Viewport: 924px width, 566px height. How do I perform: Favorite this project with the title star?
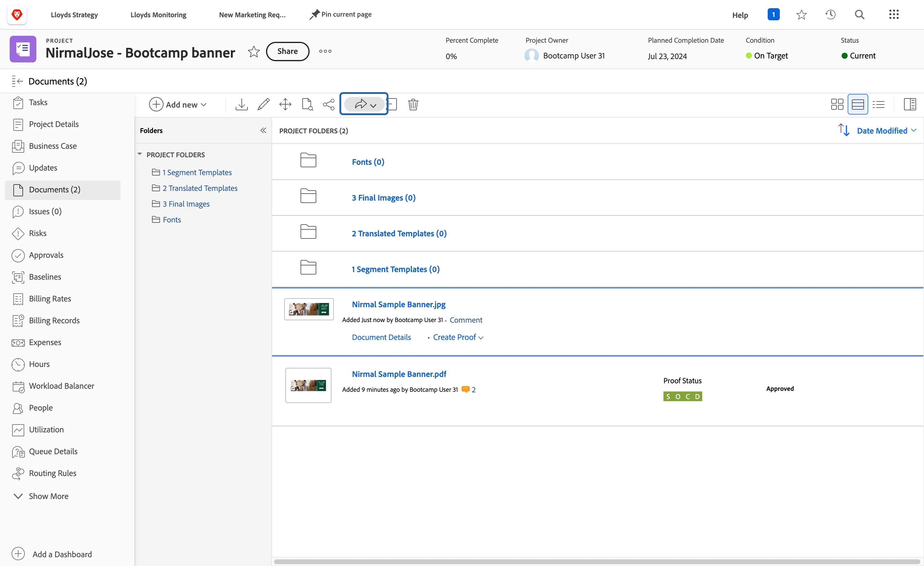pos(254,52)
